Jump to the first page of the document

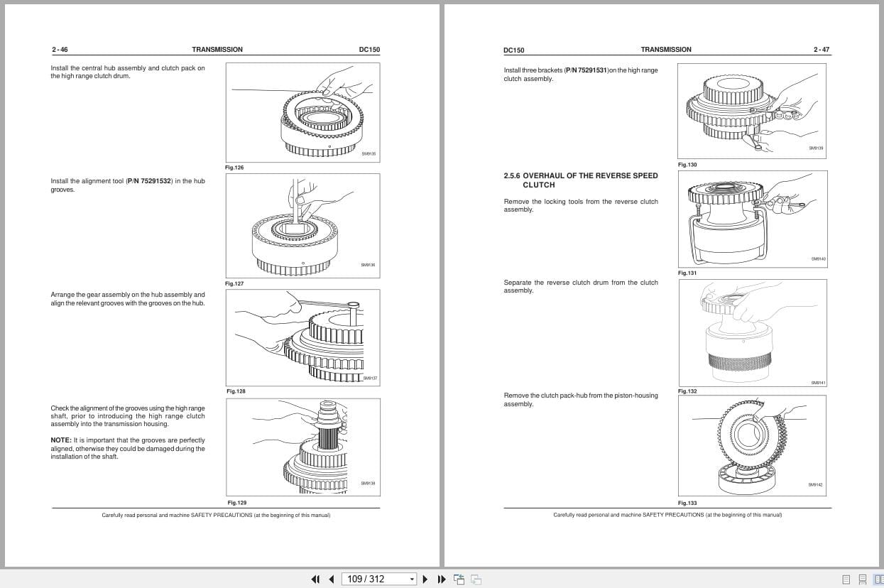315,579
